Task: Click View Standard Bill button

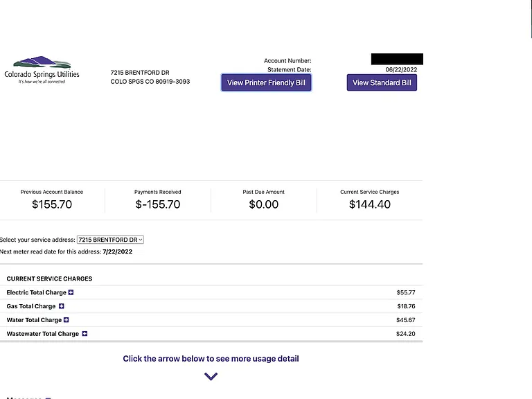Action: [382, 82]
